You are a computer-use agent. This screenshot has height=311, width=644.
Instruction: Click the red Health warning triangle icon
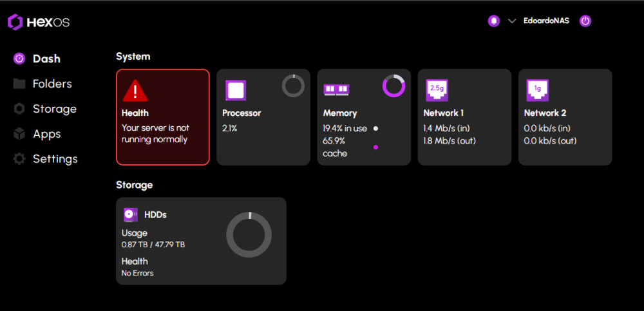click(x=135, y=91)
